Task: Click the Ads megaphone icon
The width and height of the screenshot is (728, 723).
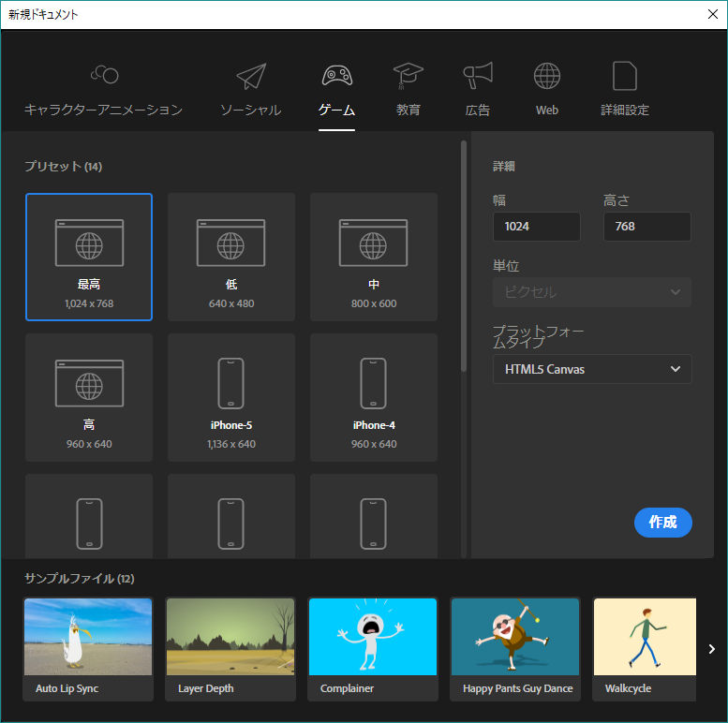Action: tap(477, 75)
